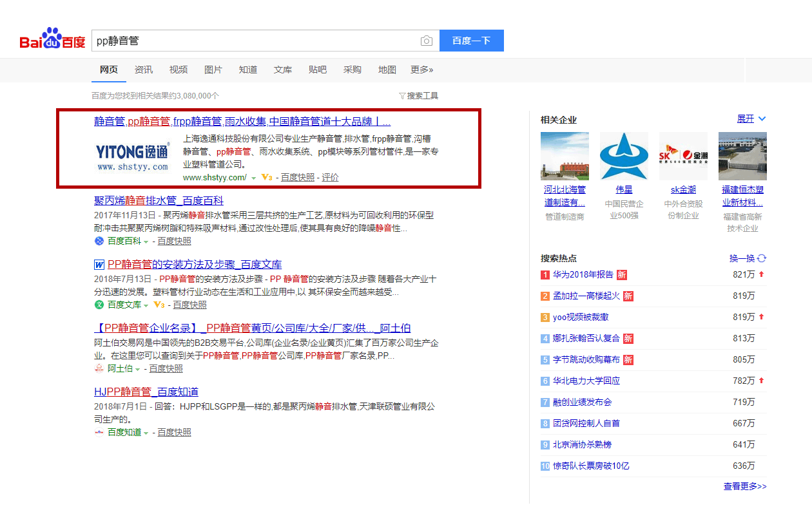
Task: Click the Word document icon before PP静音管的安装方法
Action: [99, 265]
